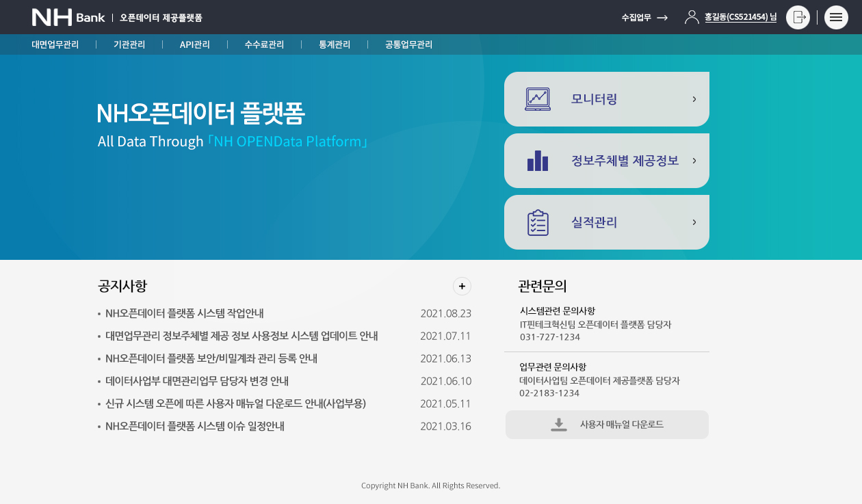Click the date 2021.08.23
The image size is (862, 504).
pos(446,313)
